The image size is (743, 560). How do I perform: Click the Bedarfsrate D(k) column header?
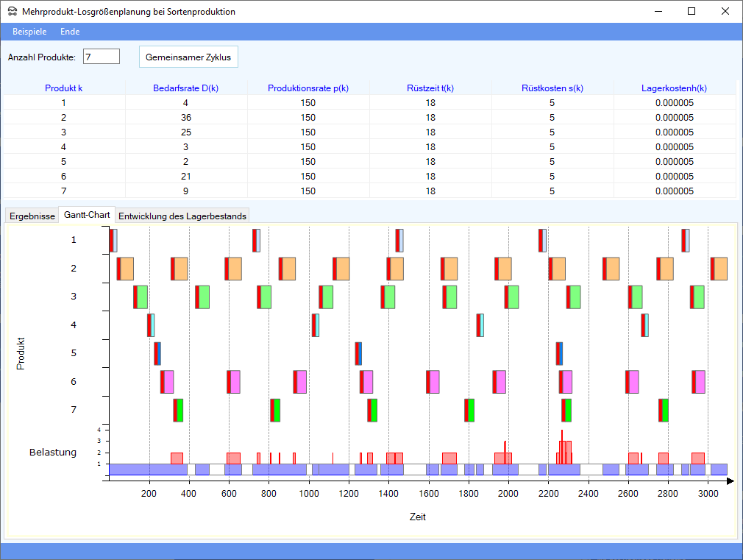[185, 88]
